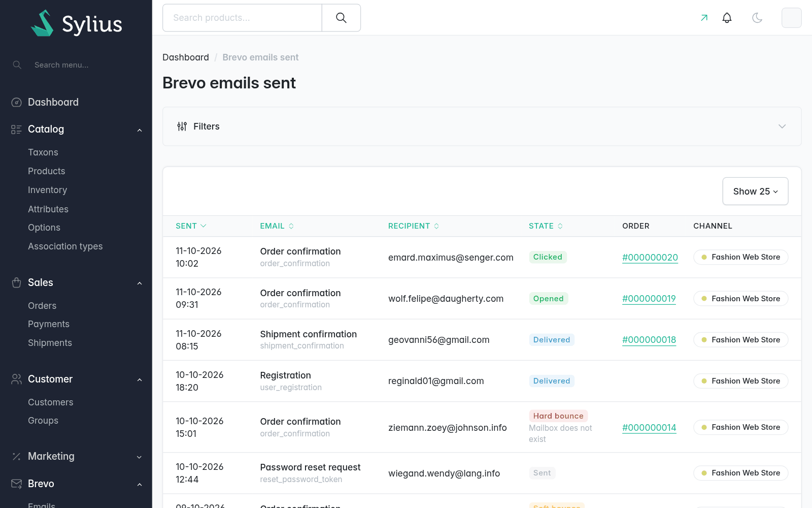Click the Shipment confirmation email title
The width and height of the screenshot is (812, 508).
[308, 334]
